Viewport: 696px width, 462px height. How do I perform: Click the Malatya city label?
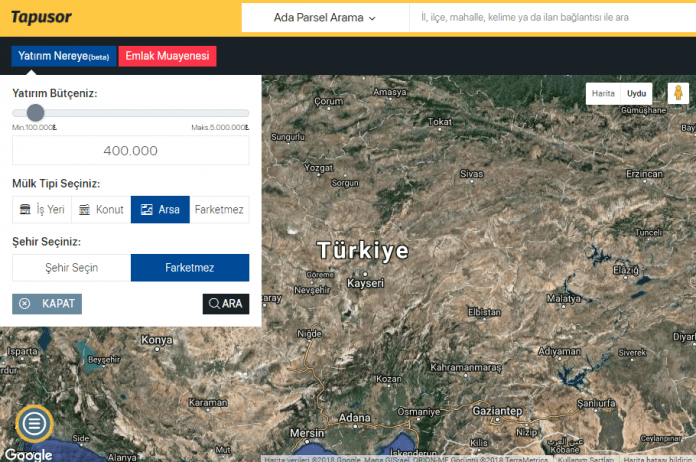563,299
